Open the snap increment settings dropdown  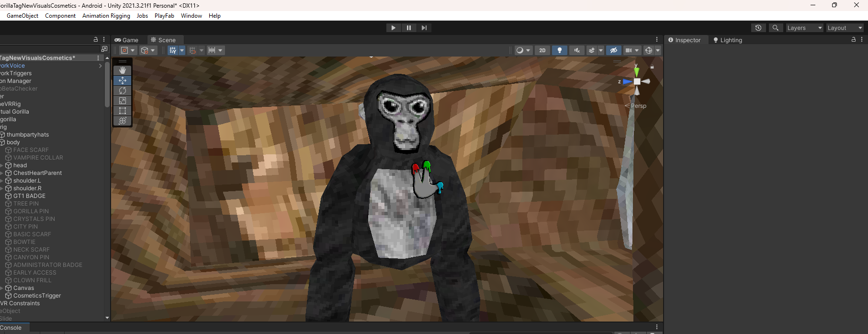(215, 50)
